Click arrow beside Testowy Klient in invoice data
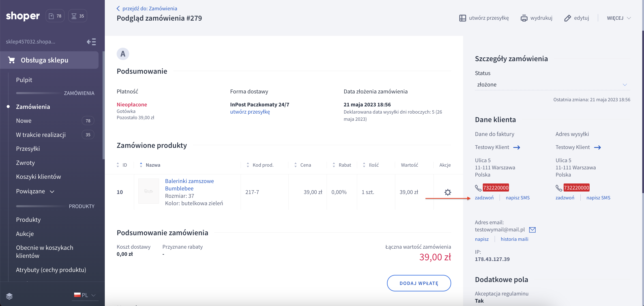This screenshot has width=644, height=306. click(x=517, y=147)
